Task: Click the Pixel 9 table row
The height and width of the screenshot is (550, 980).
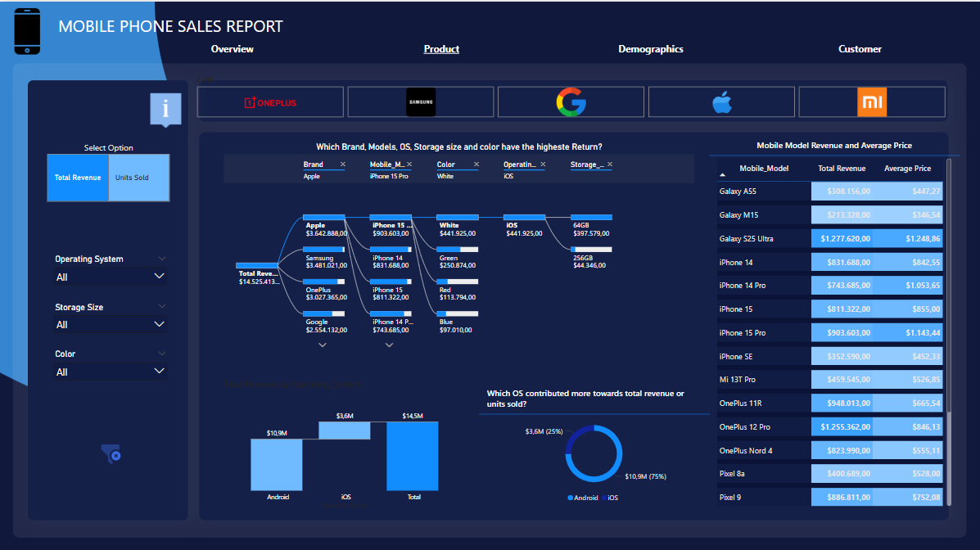Action: [829, 498]
